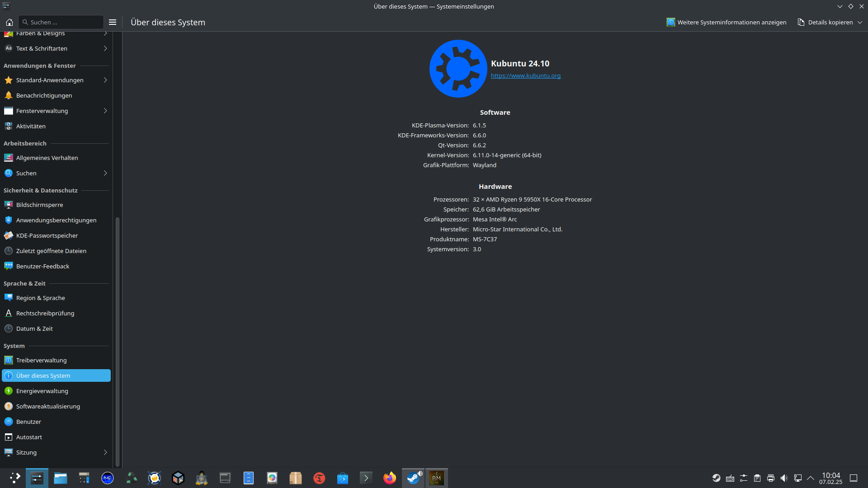
Task: Click 'Weitere Systeminformationen anzeigen' button
Action: click(x=726, y=22)
